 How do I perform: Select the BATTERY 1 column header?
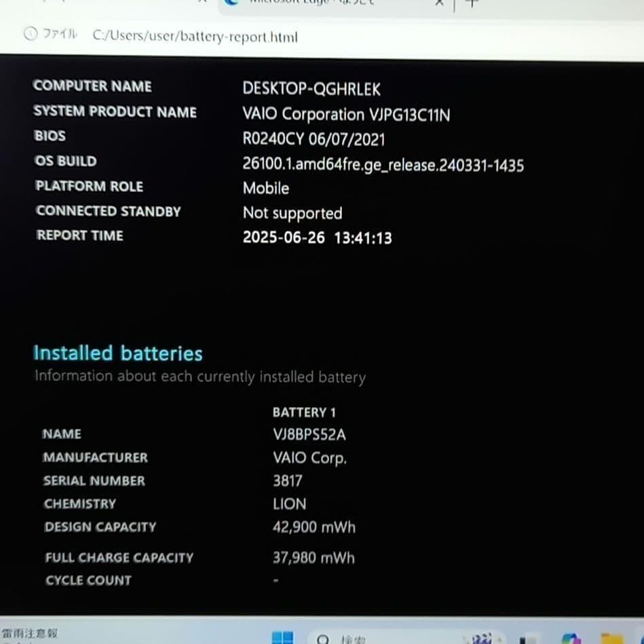[x=303, y=412]
